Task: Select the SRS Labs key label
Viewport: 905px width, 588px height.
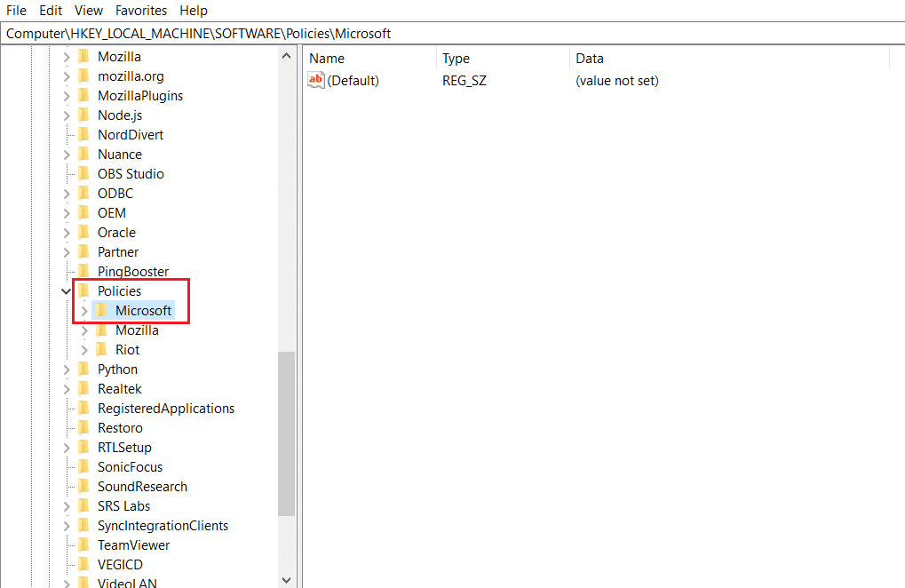Action: point(123,506)
